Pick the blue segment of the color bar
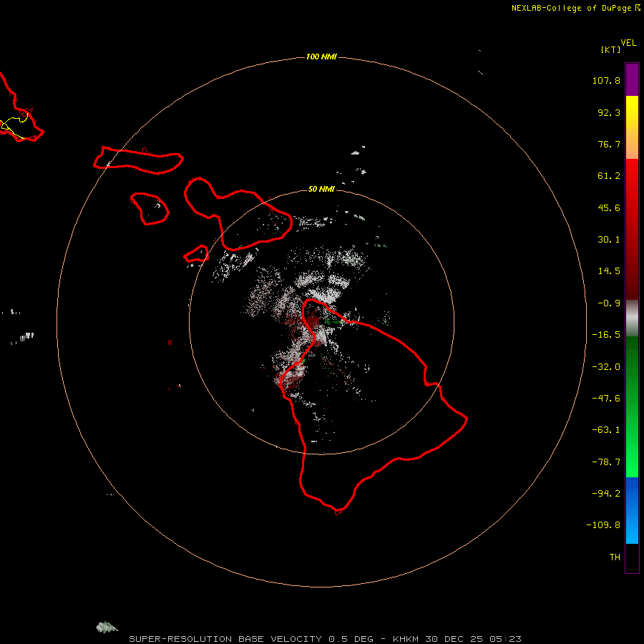The image size is (644, 644). [632, 510]
